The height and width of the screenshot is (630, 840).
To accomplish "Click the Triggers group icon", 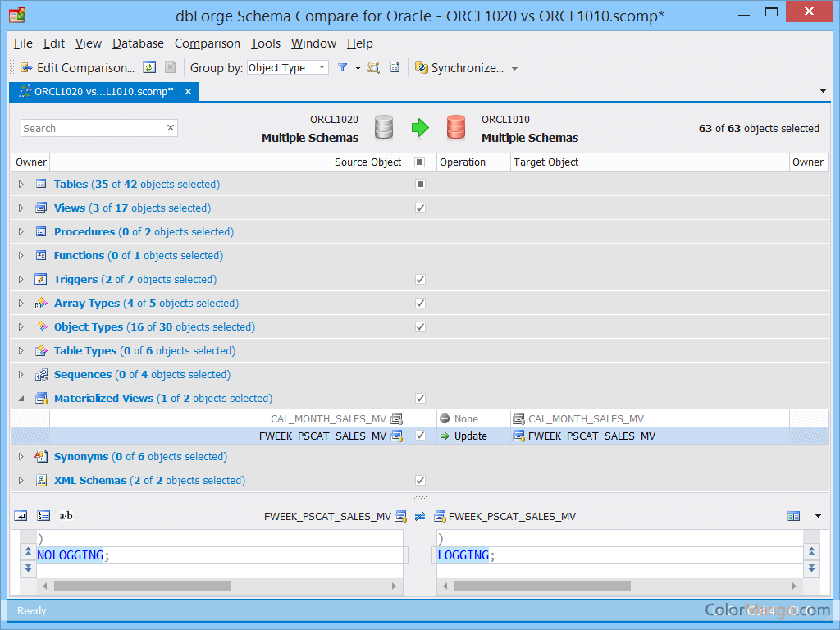I will pos(41,279).
